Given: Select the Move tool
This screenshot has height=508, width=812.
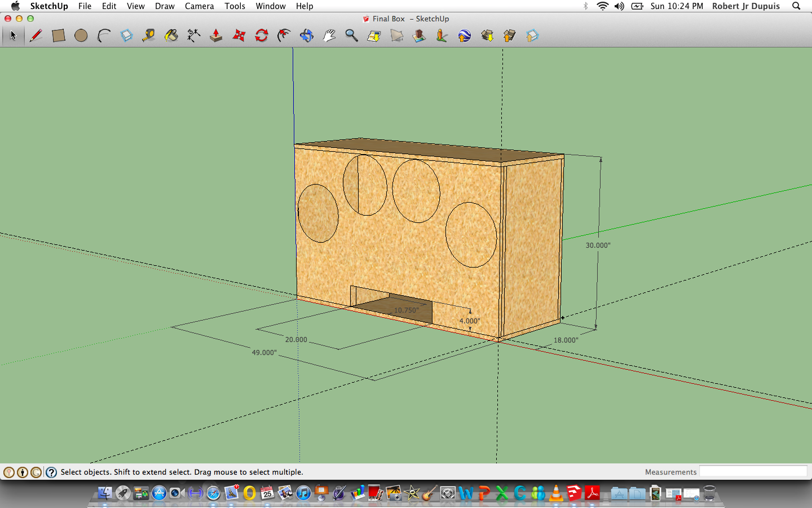Looking at the screenshot, I should 239,36.
